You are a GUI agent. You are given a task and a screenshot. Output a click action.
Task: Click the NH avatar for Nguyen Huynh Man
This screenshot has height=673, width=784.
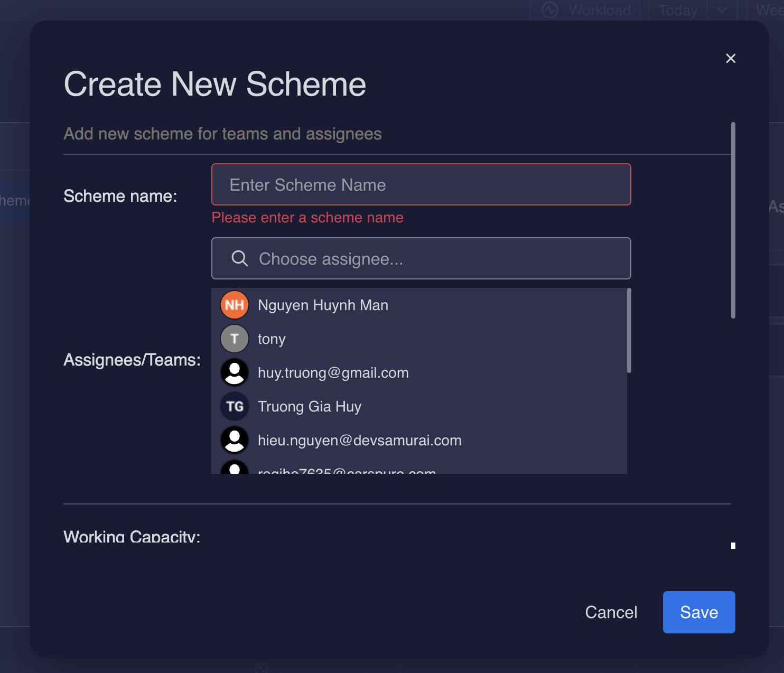pyautogui.click(x=234, y=305)
